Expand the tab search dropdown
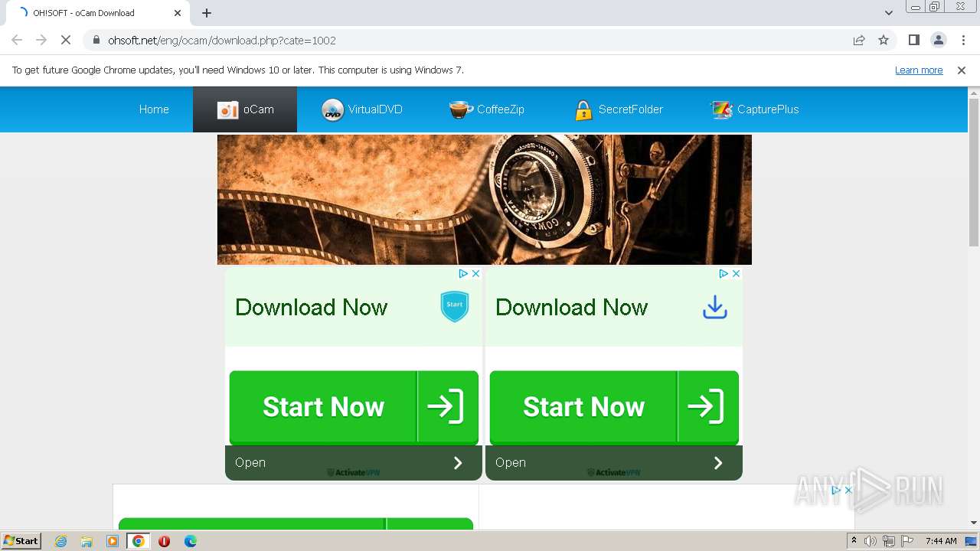 click(x=889, y=13)
